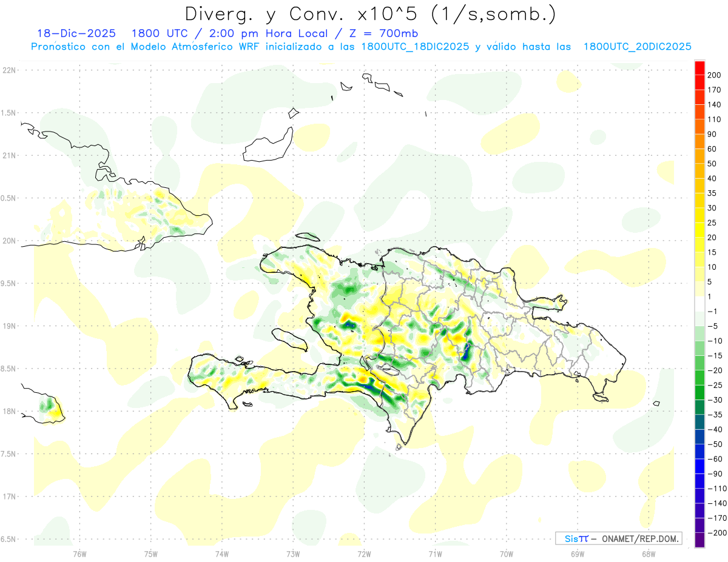
Task: Click the colorbar value '200' at top
Action: [x=714, y=75]
